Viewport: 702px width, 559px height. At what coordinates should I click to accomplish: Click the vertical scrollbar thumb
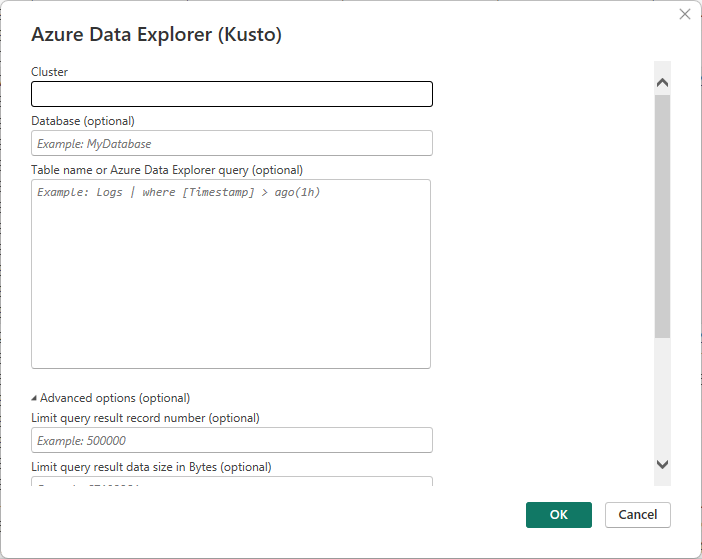662,216
